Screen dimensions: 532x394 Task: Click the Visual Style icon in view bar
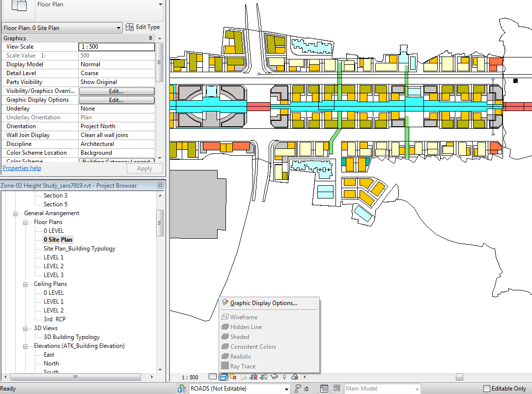click(224, 377)
